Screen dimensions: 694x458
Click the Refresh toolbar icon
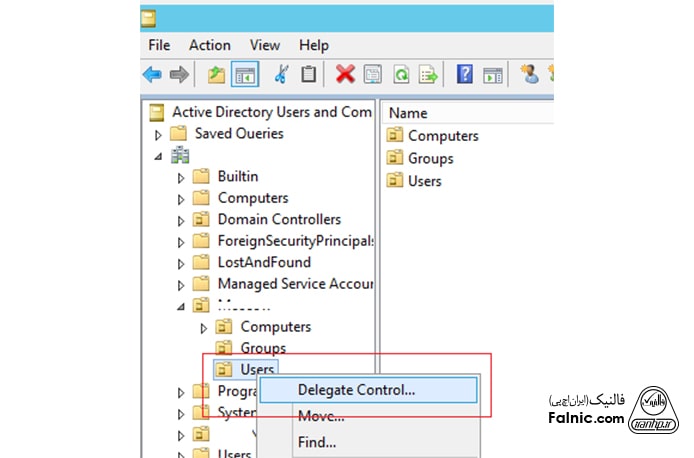(x=401, y=74)
